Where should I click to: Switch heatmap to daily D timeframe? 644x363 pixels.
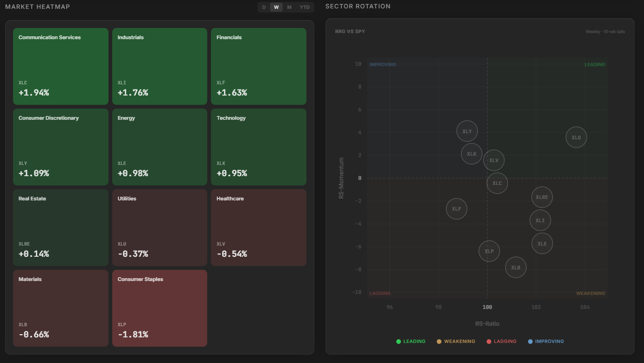point(264,7)
